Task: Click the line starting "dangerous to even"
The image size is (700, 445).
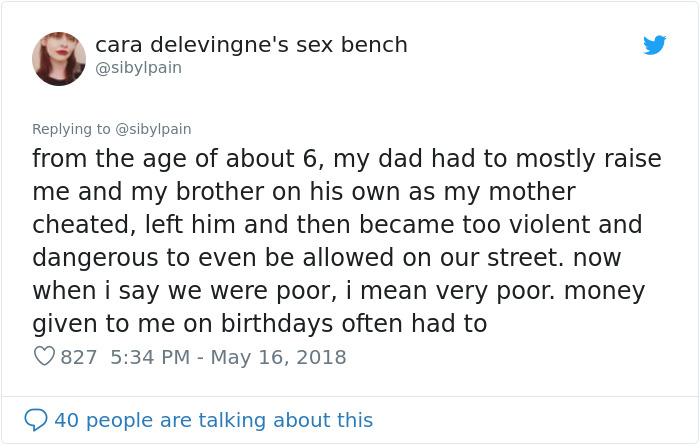Action: click(326, 258)
